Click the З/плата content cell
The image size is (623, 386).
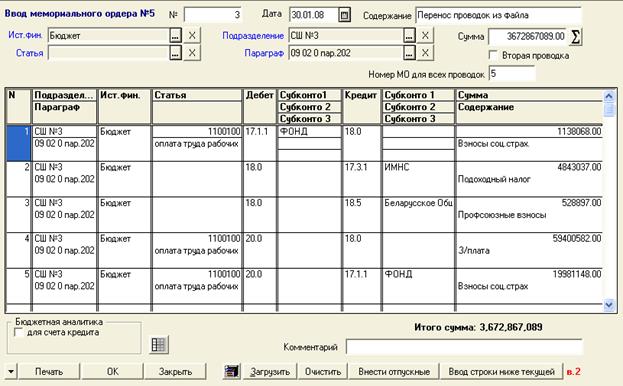529,251
